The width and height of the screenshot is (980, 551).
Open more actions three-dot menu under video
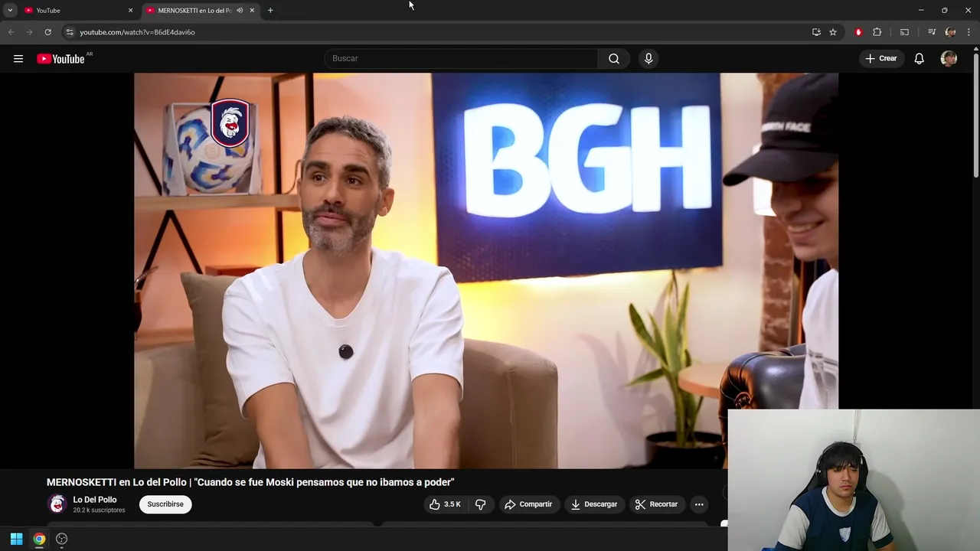click(699, 504)
